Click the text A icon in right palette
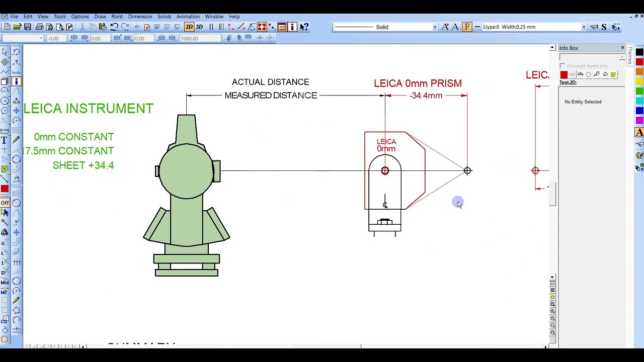The image size is (644, 362). click(639, 133)
